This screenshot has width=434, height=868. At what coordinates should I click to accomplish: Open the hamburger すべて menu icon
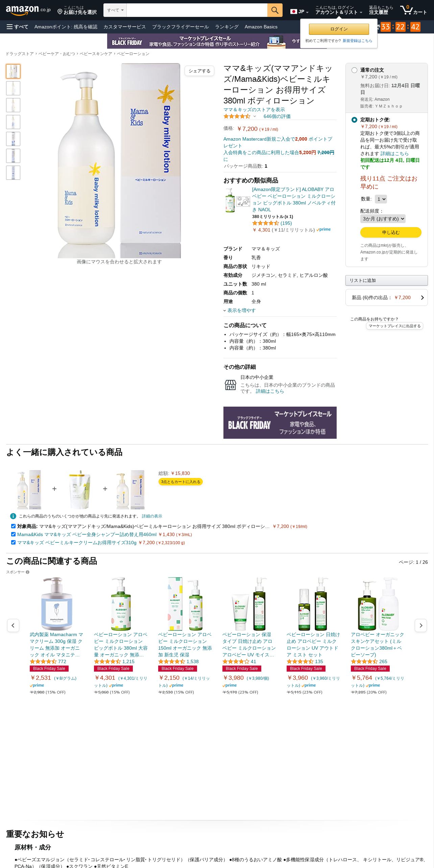click(9, 27)
